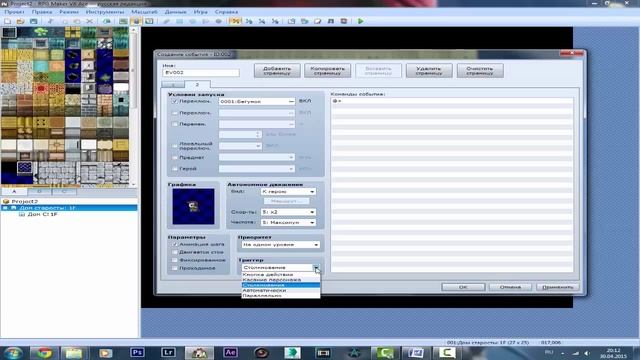Viewport: 640px width, 360px height.
Task: Click the Cut toolbar icon
Action: (x=51, y=21)
